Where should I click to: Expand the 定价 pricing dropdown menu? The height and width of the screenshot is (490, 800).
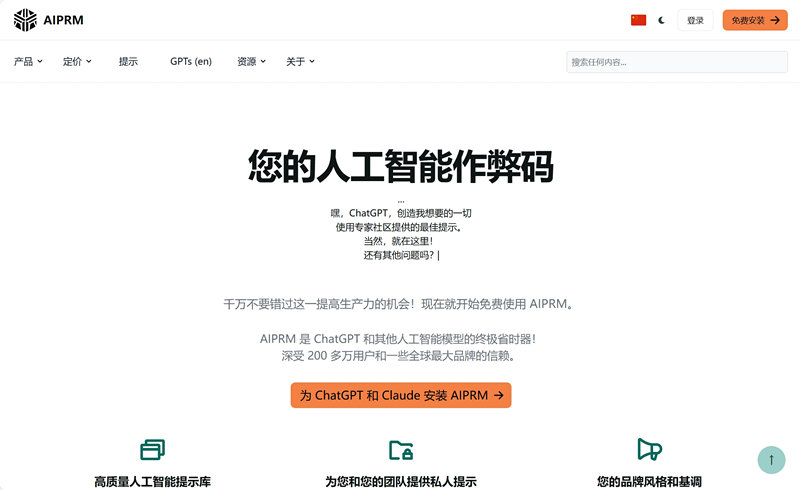(77, 62)
